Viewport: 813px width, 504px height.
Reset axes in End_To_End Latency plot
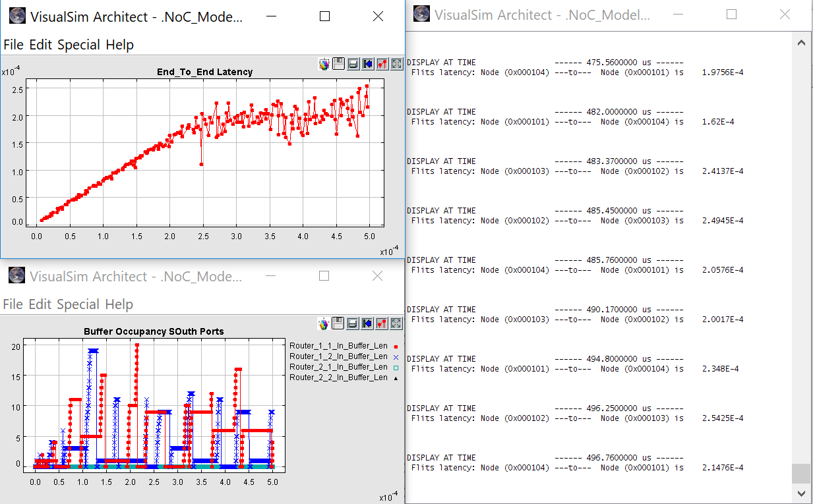tap(367, 64)
